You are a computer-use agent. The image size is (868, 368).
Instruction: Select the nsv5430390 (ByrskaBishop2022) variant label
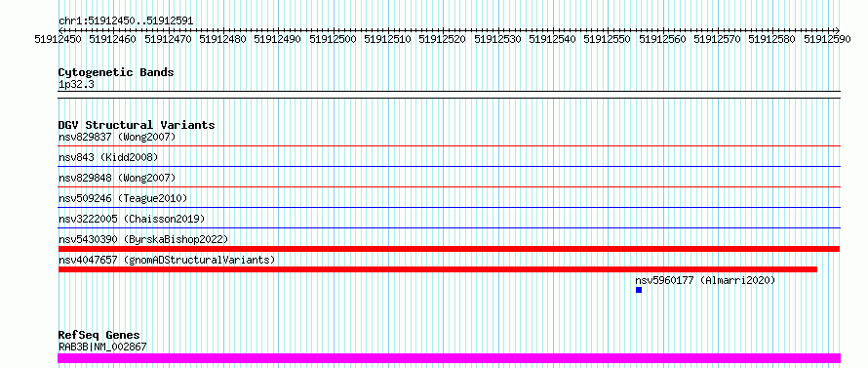143,239
